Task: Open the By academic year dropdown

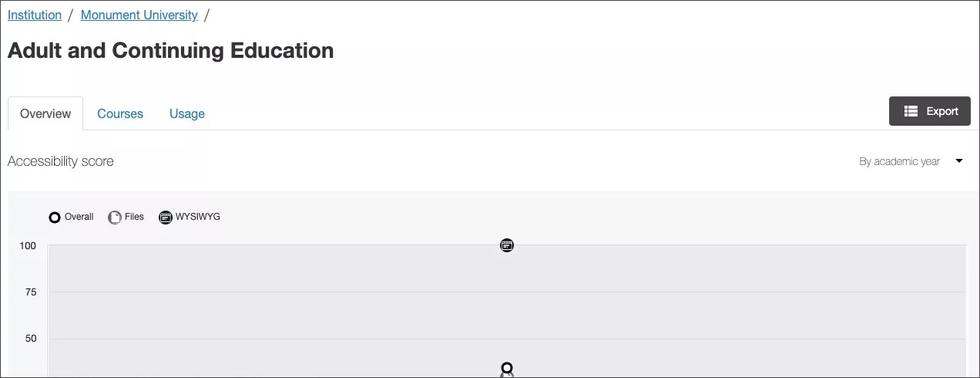Action: point(899,161)
